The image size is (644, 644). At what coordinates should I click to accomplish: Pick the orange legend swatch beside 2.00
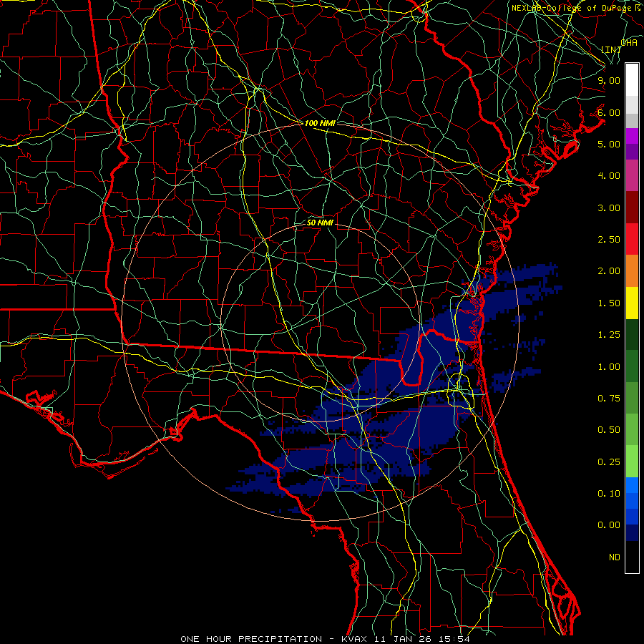pyautogui.click(x=632, y=271)
